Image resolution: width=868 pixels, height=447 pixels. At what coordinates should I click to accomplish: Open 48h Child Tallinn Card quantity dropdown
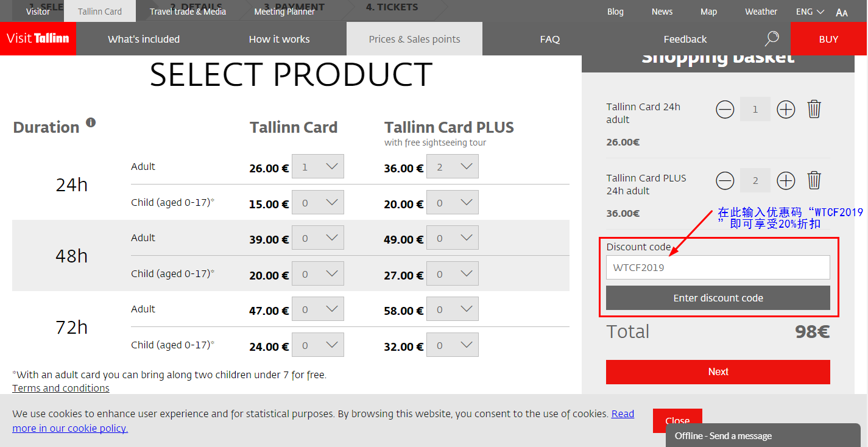(318, 273)
